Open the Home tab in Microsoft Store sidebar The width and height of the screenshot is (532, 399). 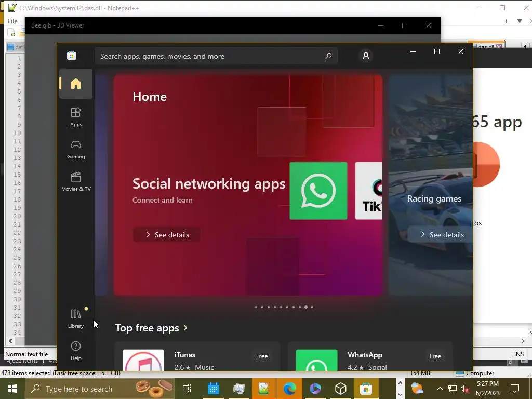[x=76, y=84]
